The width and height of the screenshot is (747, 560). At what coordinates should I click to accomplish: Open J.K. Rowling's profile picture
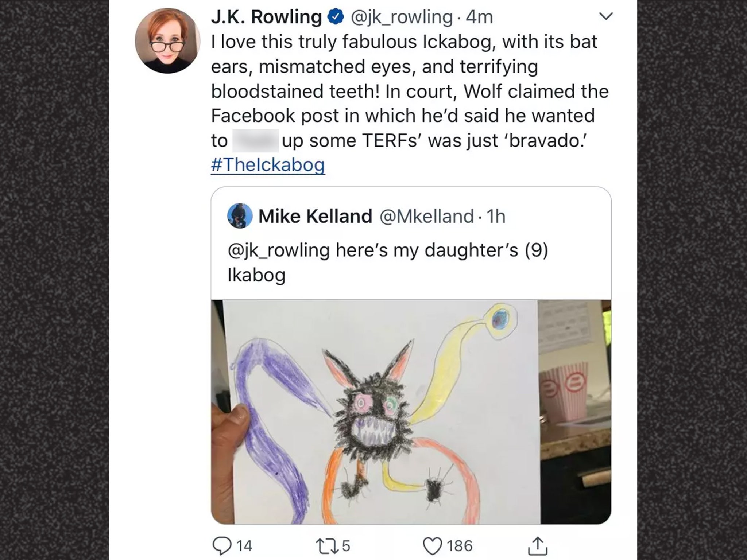[167, 41]
